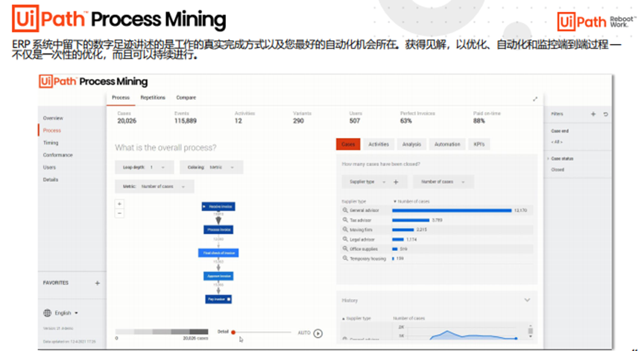Select the Process invoice node

218,230
